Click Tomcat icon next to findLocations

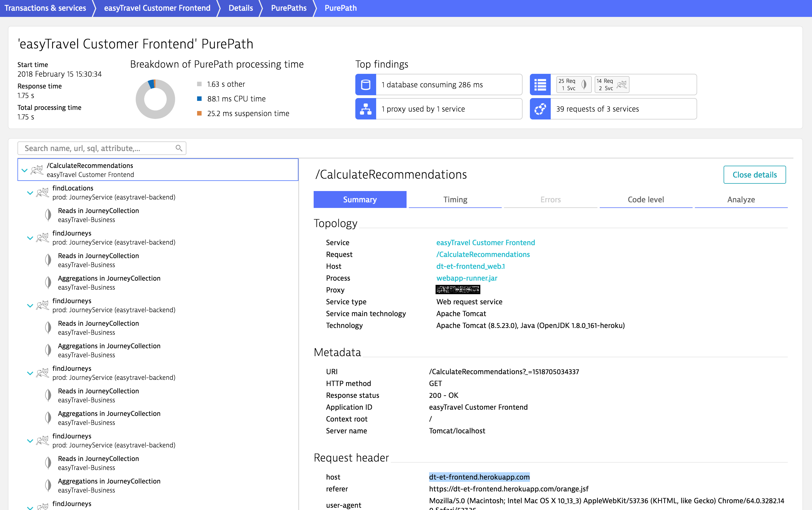[x=43, y=192]
